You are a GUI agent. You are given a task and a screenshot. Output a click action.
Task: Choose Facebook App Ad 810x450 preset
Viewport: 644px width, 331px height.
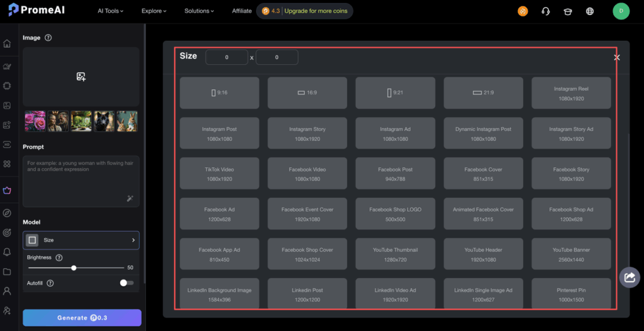click(x=219, y=254)
